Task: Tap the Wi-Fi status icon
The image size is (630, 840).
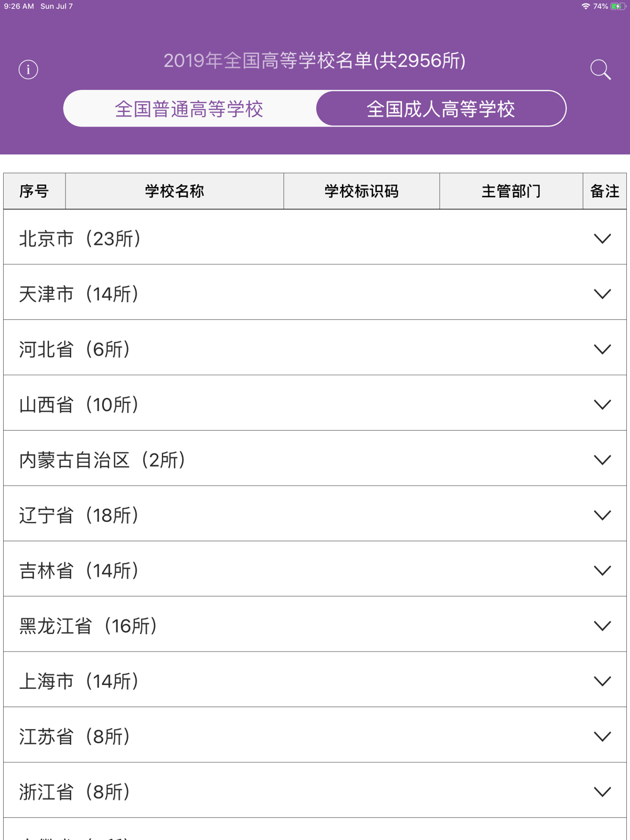Action: tap(586, 6)
